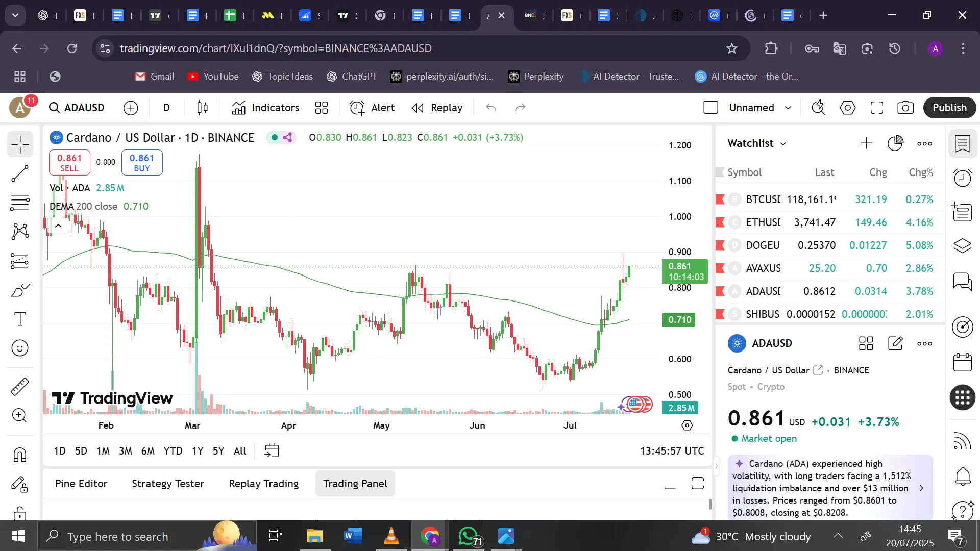
Task: Switch to the Replay Trading tab
Action: pyautogui.click(x=264, y=484)
